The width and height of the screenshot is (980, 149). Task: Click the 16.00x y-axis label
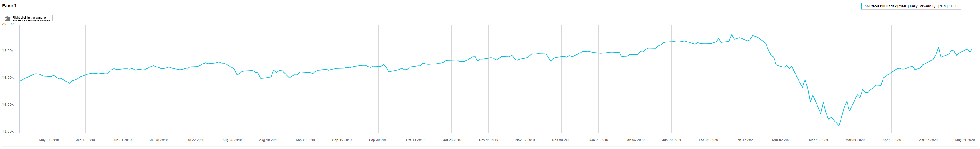tap(8, 78)
